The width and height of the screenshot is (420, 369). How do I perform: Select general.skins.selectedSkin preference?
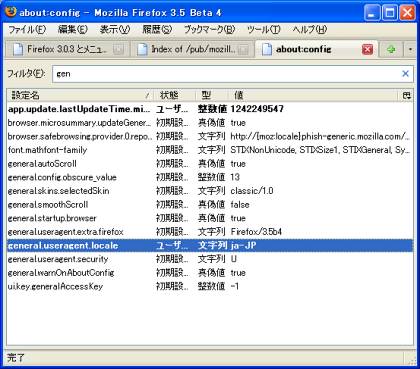[x=210, y=191]
